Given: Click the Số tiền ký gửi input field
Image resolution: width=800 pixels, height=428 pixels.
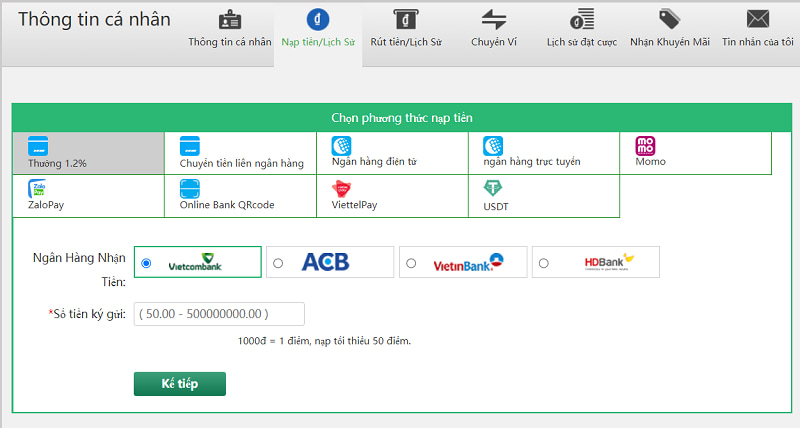Looking at the screenshot, I should point(216,314).
